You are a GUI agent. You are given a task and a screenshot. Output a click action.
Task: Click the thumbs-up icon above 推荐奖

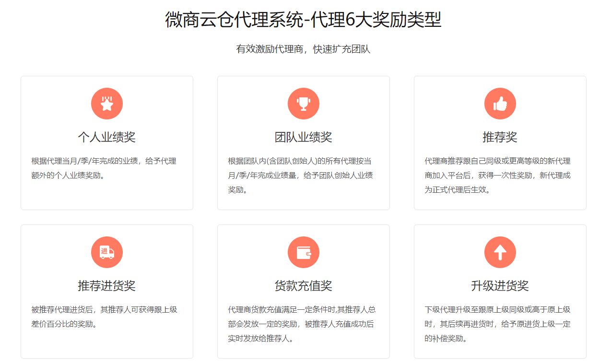(x=500, y=103)
